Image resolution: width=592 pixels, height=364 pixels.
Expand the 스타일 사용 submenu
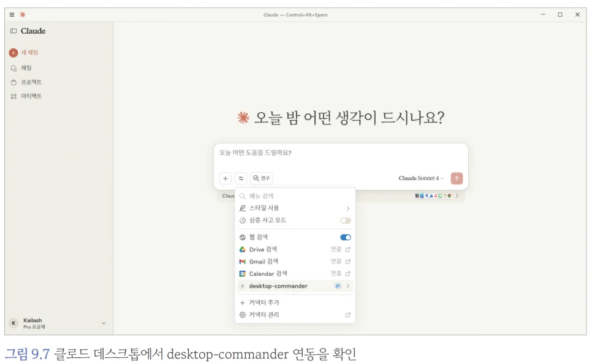click(295, 208)
